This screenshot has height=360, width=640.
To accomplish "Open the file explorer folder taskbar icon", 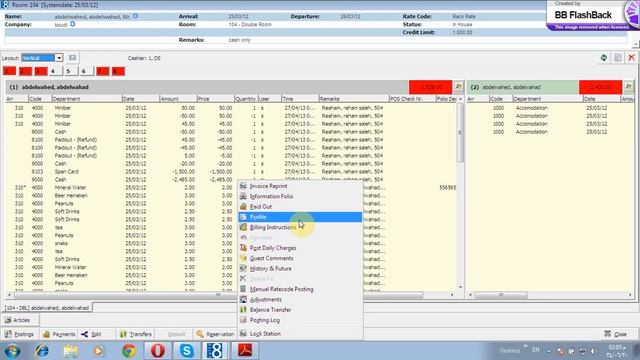I will click(x=71, y=351).
